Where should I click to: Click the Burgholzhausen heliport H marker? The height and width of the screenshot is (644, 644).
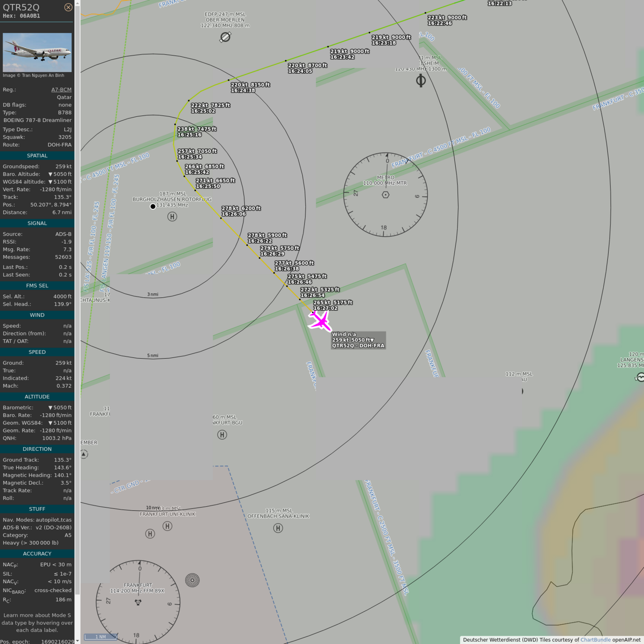[172, 217]
